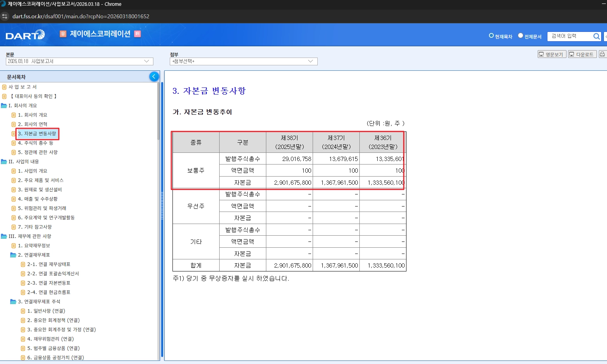
Task: Click the 다운로드 button
Action: (582, 54)
